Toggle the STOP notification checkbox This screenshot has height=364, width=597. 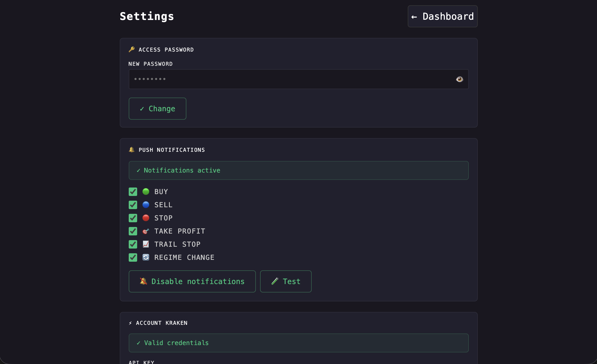[x=133, y=218]
